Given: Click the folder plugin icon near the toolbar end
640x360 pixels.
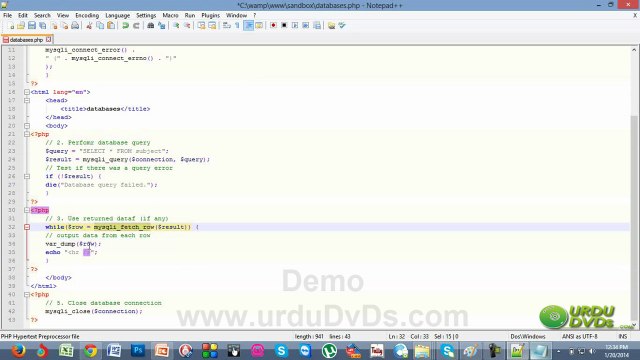Looking at the screenshot, I should pyautogui.click(x=331, y=26).
